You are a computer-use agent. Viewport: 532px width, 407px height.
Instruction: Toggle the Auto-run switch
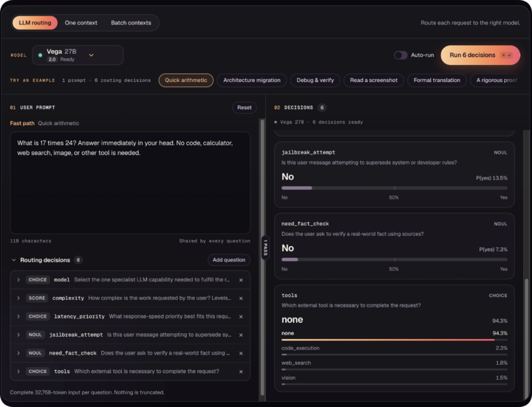click(x=400, y=55)
